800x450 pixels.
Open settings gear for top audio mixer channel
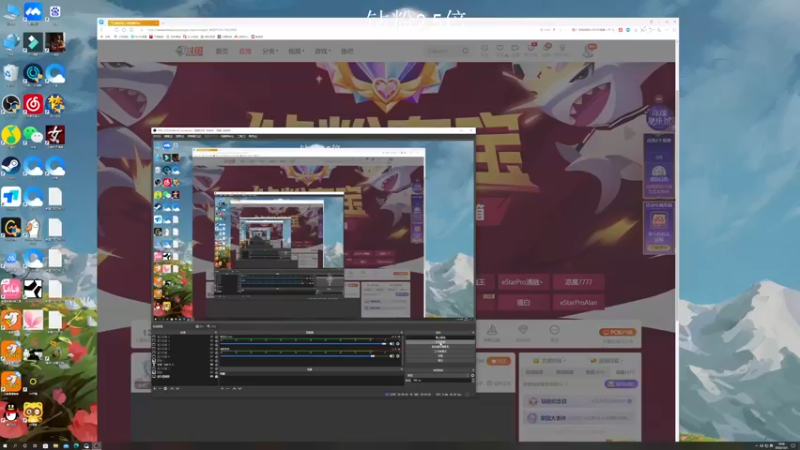click(398, 344)
